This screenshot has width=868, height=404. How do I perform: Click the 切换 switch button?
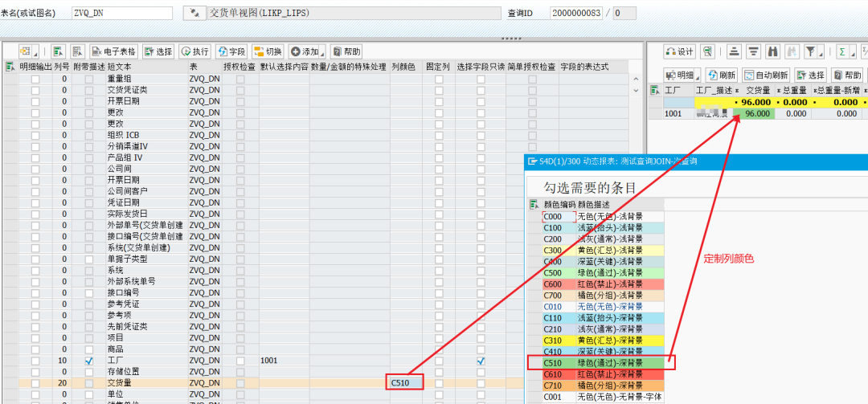point(268,51)
